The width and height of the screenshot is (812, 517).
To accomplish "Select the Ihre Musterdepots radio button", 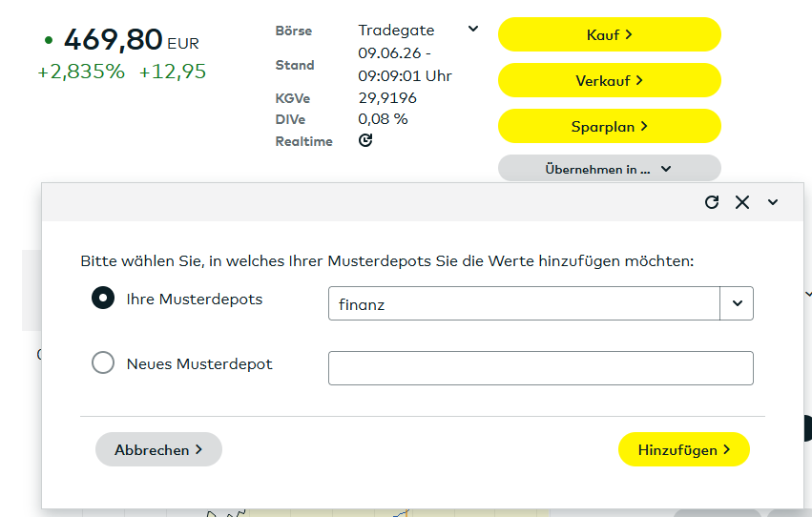I will [103, 299].
